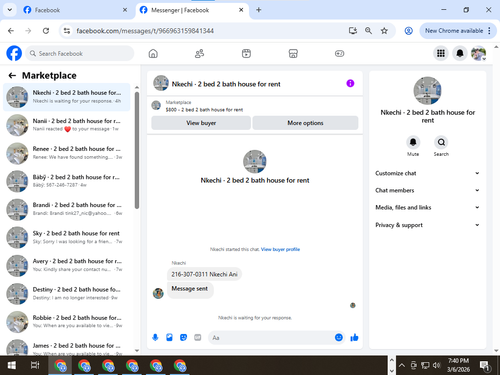
Task: Open the emoji picker smiley icon
Action: click(x=339, y=338)
